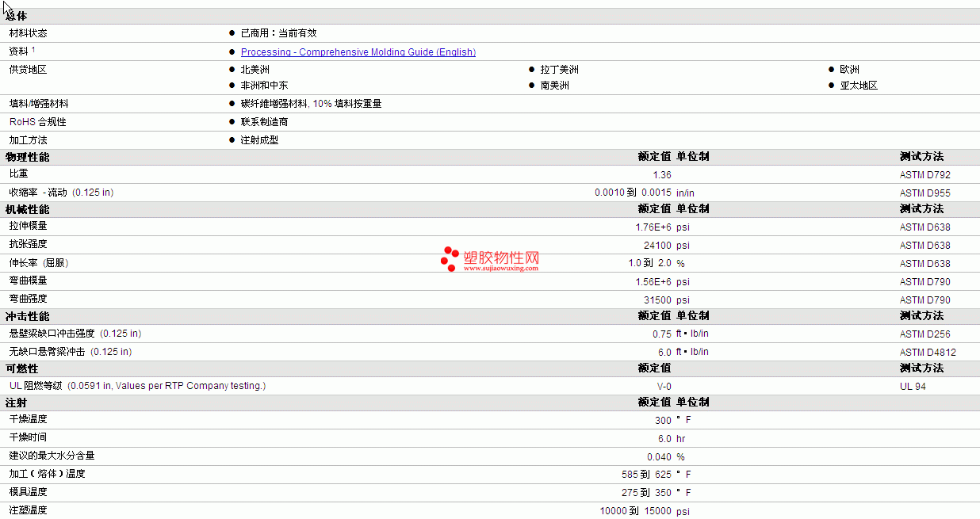Select flexural modulus value 1.56E+6
The height and width of the screenshot is (519, 980).
[x=653, y=282]
